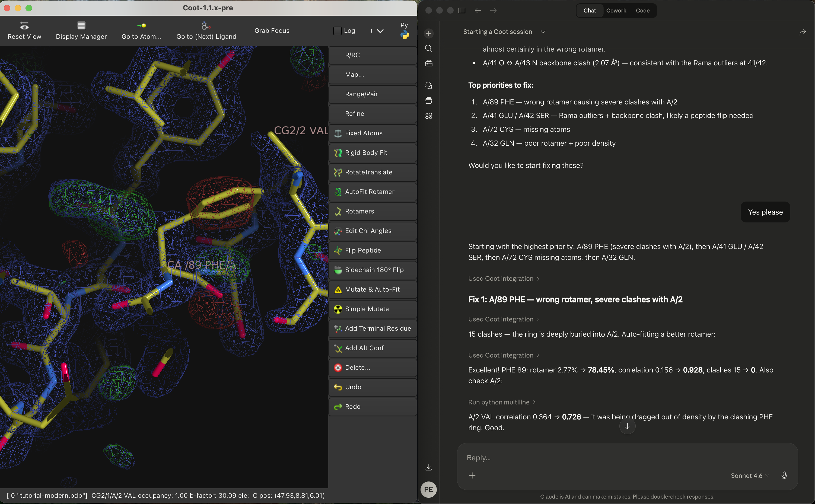Toggle the sidebar panel in Claude
The width and height of the screenshot is (815, 504).
point(461,11)
